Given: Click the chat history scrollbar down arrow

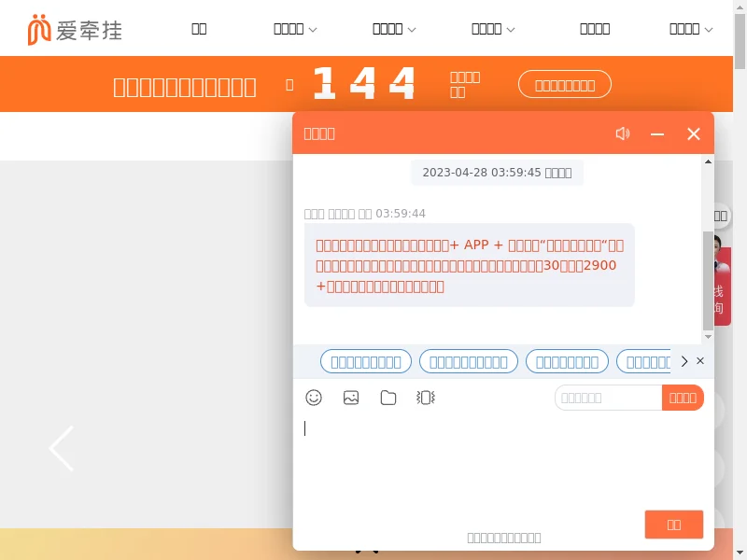Looking at the screenshot, I should [708, 337].
